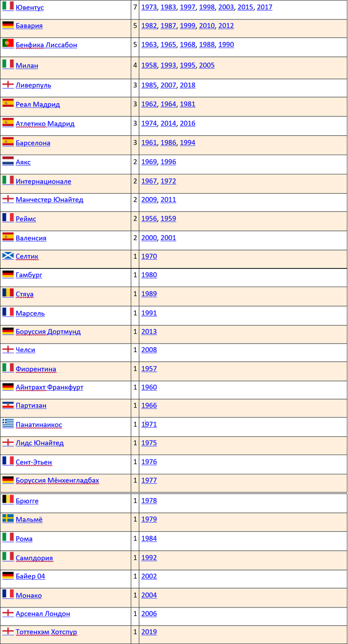Open the Атлетико Мадрид link
This screenshot has height=644, width=348.
[x=46, y=124]
